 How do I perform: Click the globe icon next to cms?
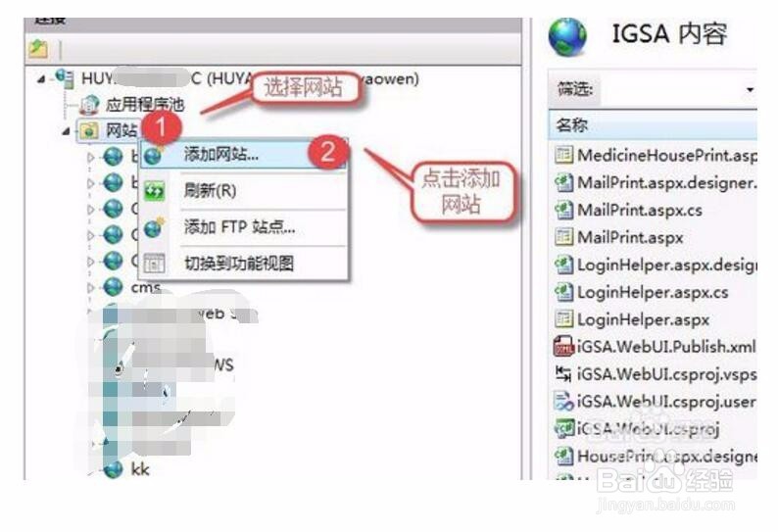click(113, 286)
